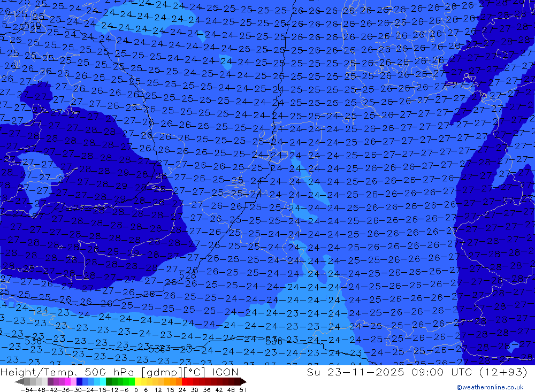Screen dimensions: 535x392
Task: Click the '528' height contour label
Action: (x=187, y=275)
